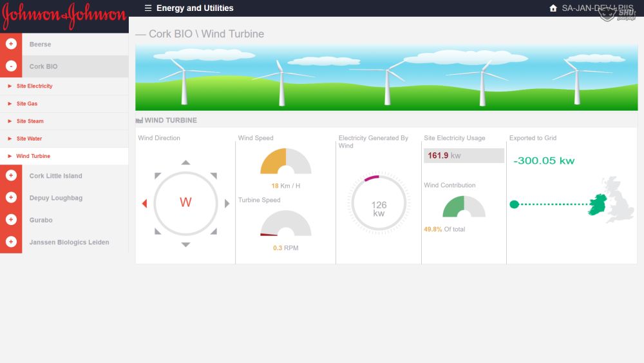The image size is (644, 363).
Task: Select Depuy Loughbag site
Action: (x=56, y=198)
